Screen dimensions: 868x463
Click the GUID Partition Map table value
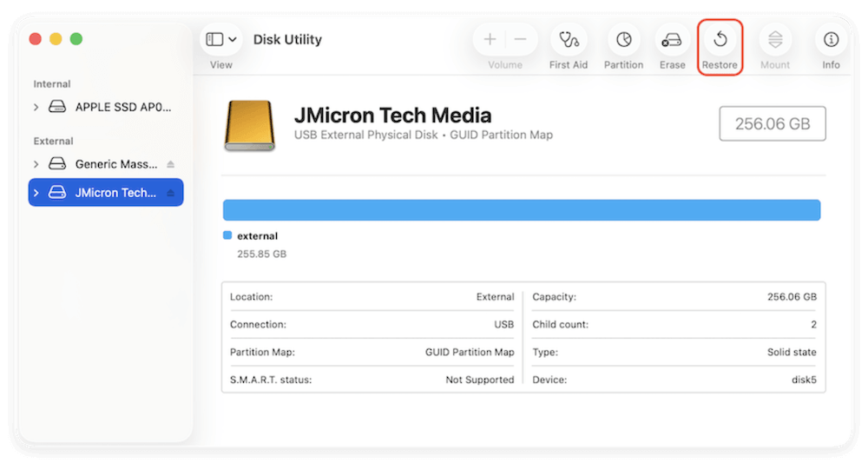point(470,352)
